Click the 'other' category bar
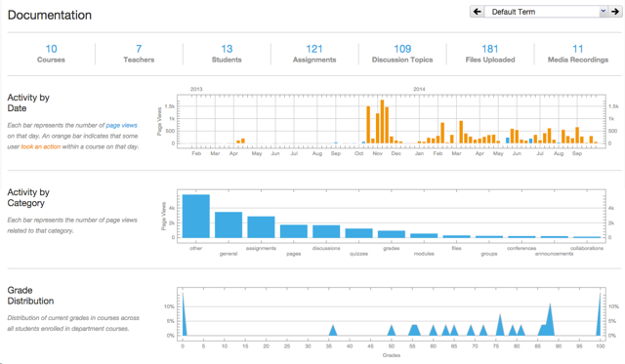 click(195, 216)
